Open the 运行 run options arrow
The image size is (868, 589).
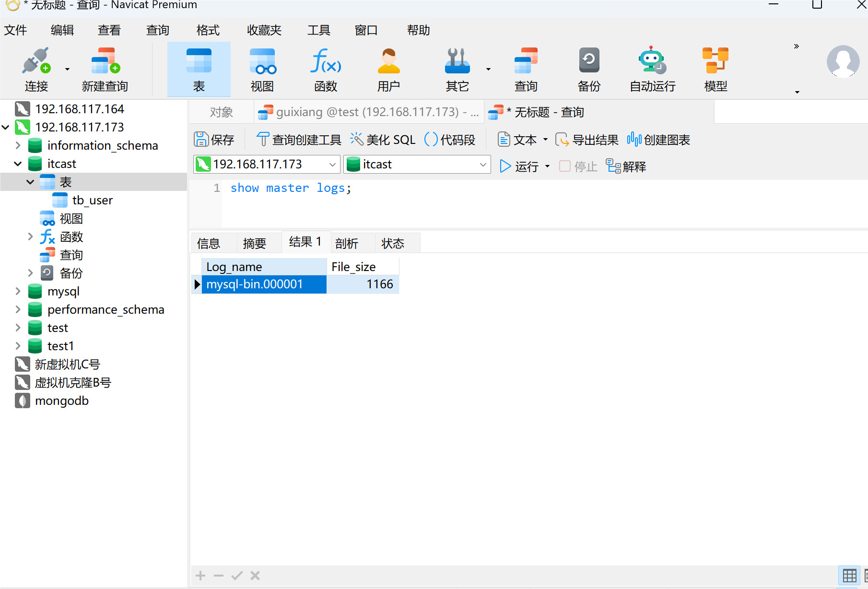click(547, 166)
